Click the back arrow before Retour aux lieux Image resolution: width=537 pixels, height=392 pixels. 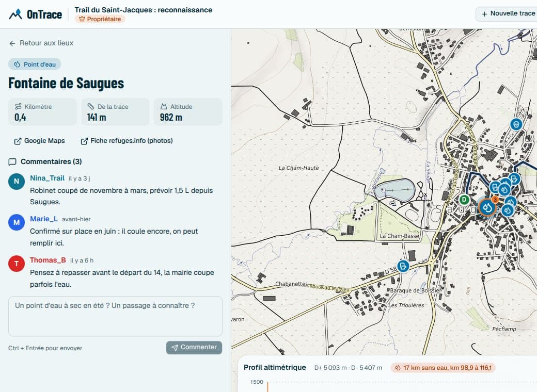pos(12,43)
